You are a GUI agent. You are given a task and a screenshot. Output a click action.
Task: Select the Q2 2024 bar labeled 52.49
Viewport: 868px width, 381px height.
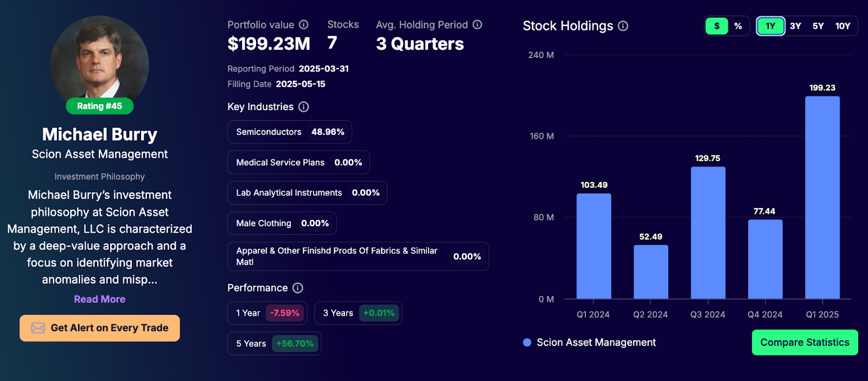coord(651,272)
